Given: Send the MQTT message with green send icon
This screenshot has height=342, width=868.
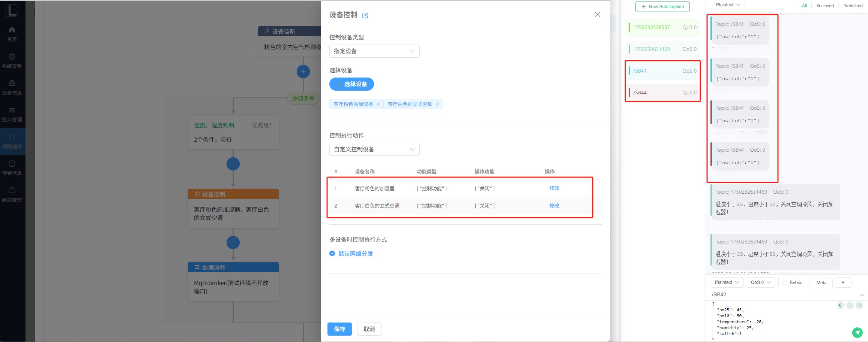Looking at the screenshot, I should [x=857, y=332].
